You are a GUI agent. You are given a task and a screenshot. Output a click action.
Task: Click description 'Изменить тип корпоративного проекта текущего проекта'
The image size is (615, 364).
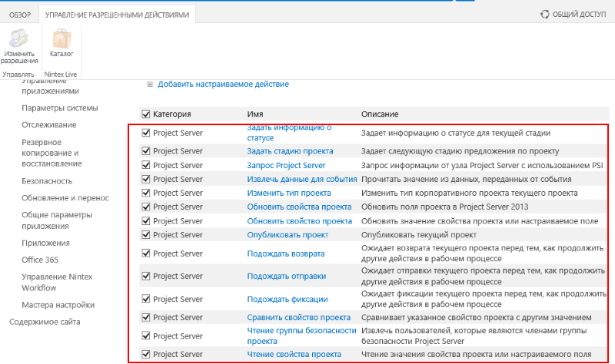click(x=469, y=193)
